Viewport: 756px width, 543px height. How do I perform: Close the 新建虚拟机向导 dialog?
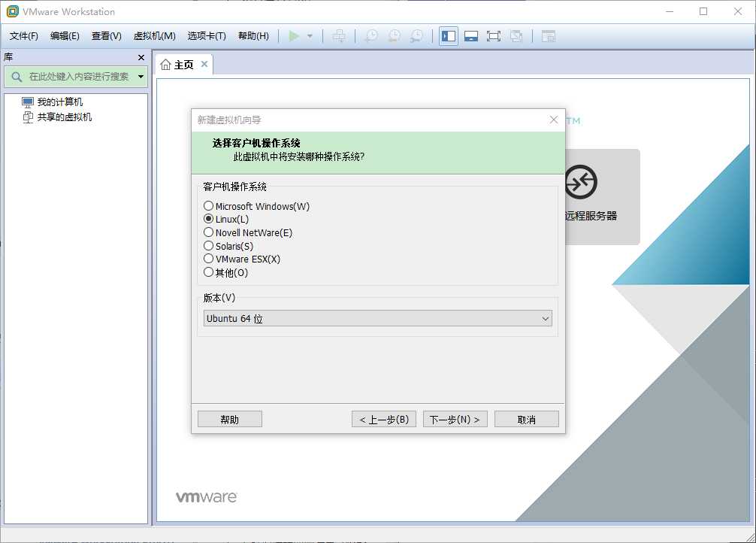554,120
